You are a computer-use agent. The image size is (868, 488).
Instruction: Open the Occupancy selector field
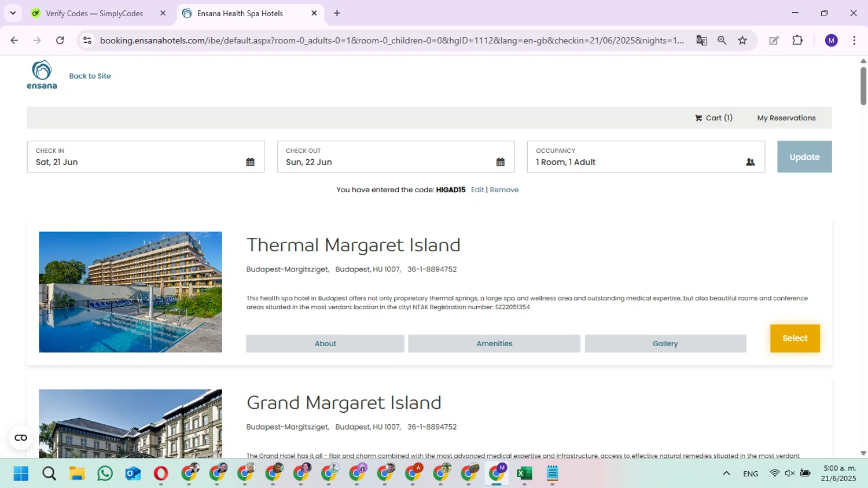coord(646,157)
